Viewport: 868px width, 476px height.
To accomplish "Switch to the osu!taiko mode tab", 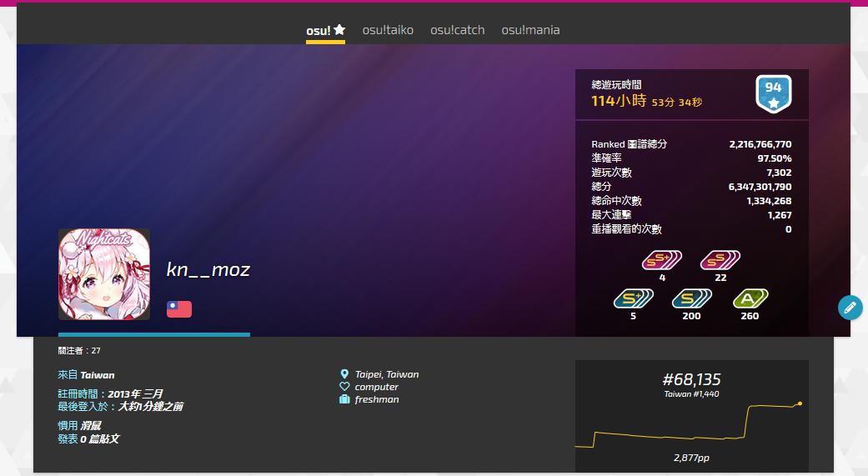I will click(388, 30).
